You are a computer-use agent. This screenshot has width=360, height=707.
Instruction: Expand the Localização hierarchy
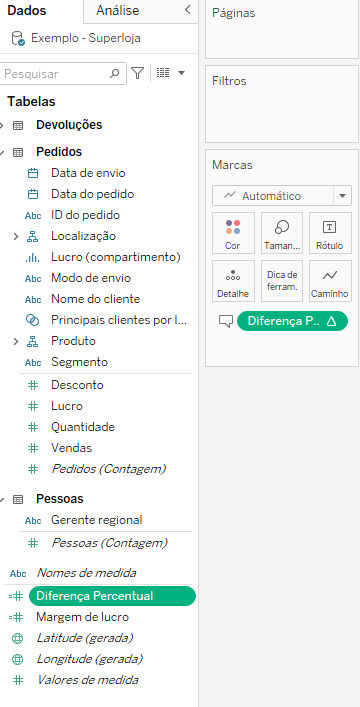16,236
